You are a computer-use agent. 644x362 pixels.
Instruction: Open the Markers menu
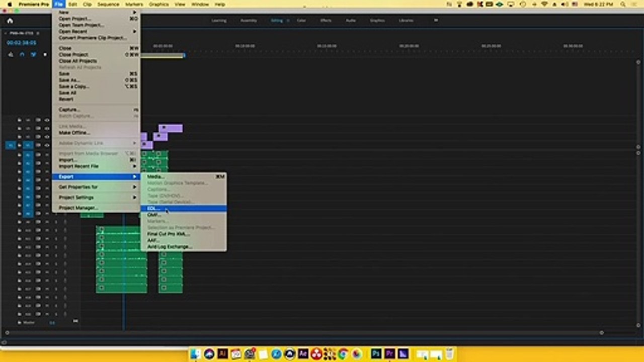(134, 4)
